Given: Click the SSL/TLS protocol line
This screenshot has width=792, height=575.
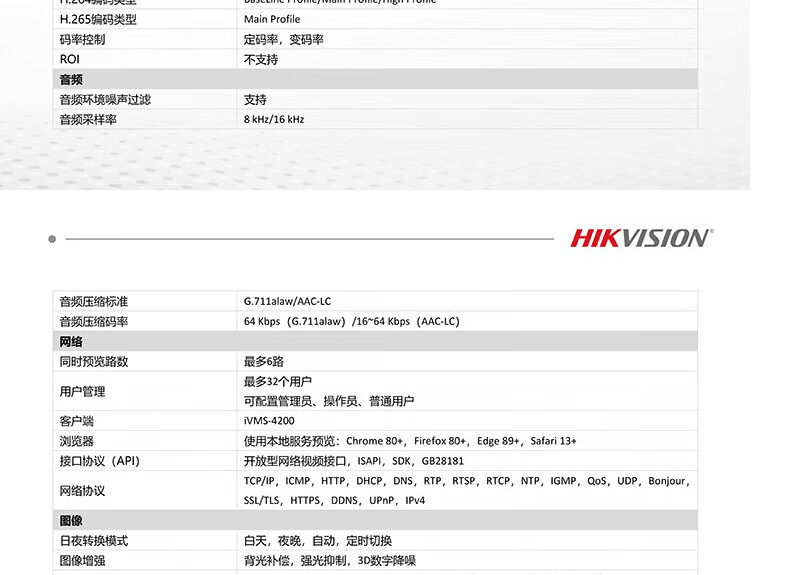Looking at the screenshot, I should click(x=334, y=500).
